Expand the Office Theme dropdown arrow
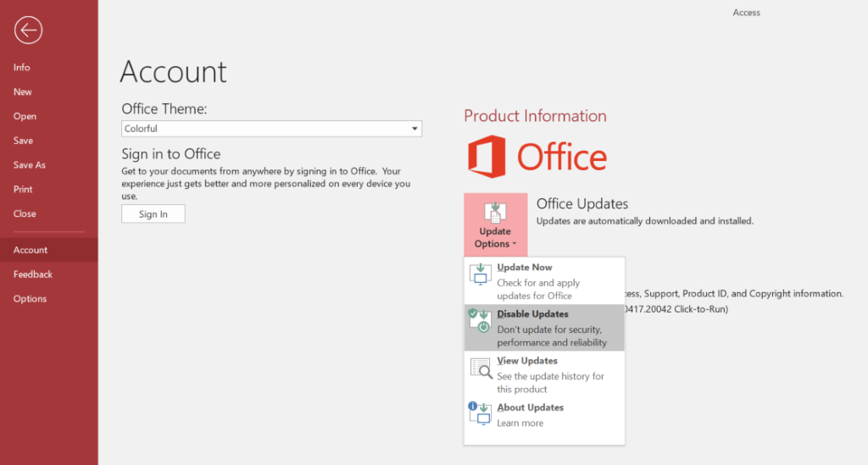868x465 pixels. pyautogui.click(x=414, y=129)
